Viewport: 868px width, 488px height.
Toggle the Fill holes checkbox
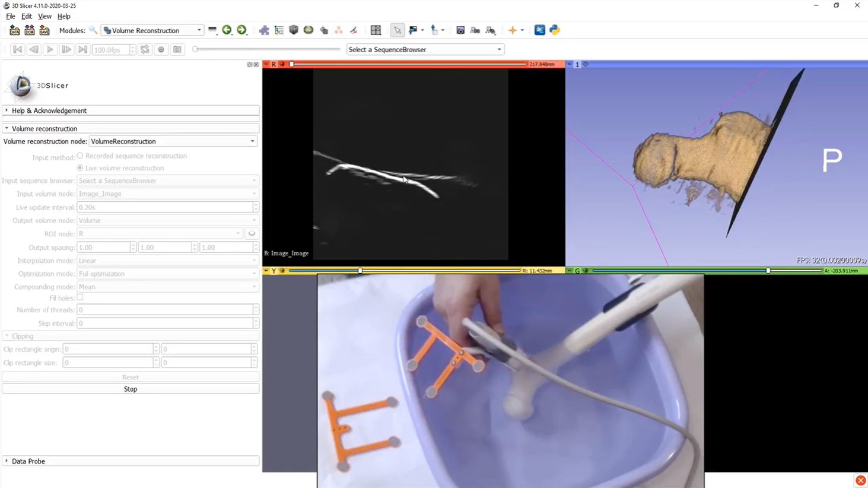(x=80, y=297)
